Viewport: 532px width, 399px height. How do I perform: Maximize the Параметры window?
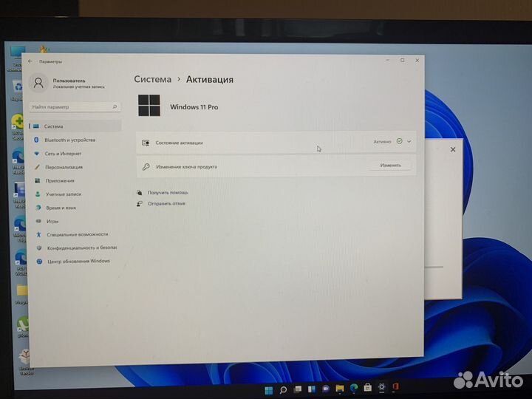(403, 61)
